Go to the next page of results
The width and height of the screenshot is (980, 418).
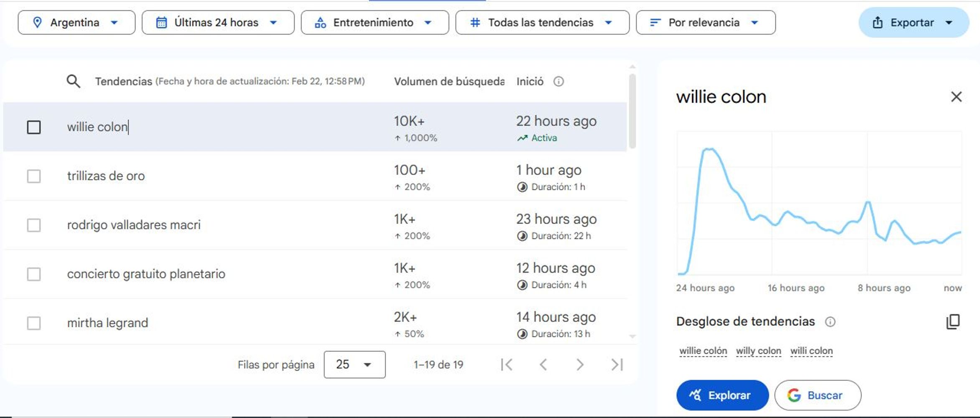tap(580, 364)
